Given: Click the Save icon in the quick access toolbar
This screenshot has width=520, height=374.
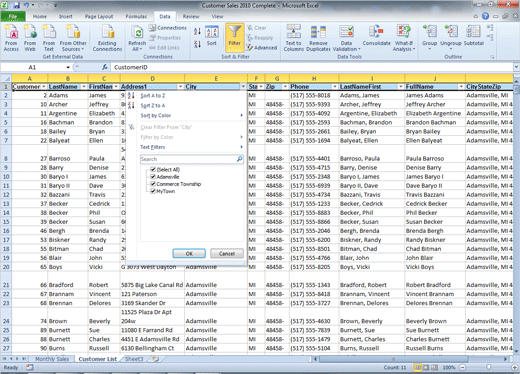Looking at the screenshot, I should pos(16,5).
